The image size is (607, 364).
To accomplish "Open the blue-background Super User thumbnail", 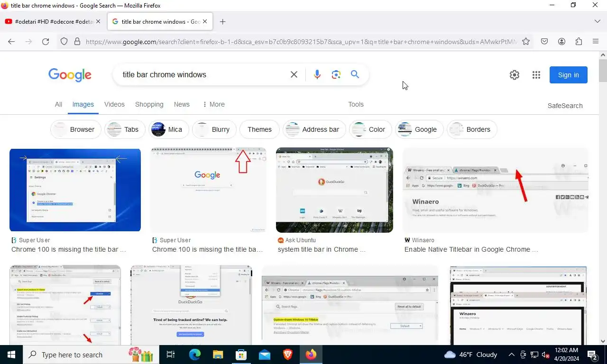I will 75,190.
